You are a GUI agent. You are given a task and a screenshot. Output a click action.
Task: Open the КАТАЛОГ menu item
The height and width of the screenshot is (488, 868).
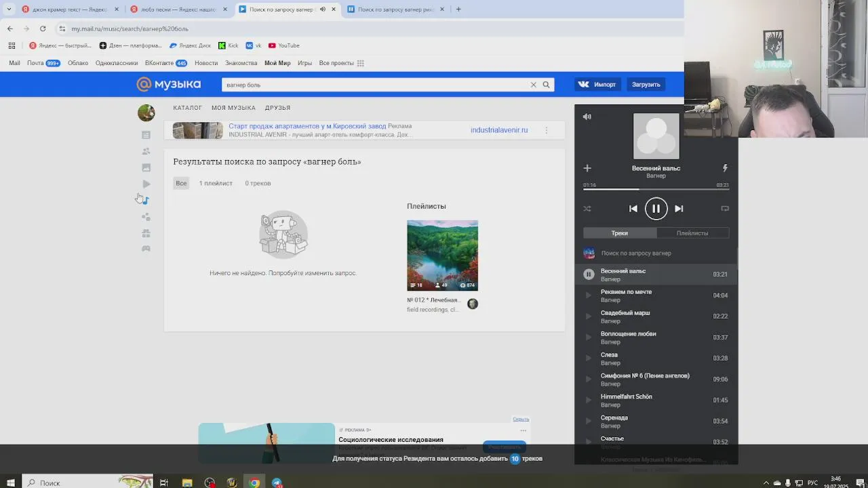187,108
